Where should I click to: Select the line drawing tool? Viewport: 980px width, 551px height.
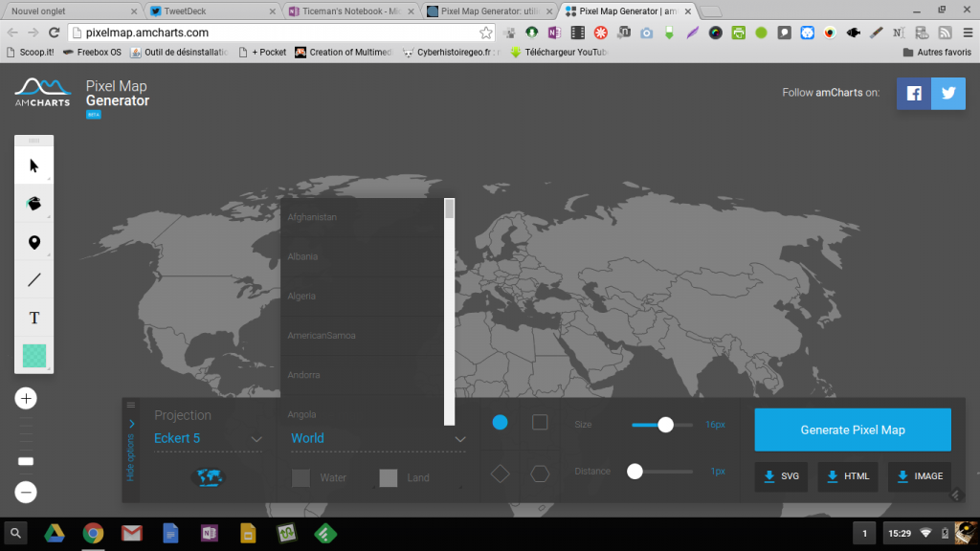(x=34, y=279)
